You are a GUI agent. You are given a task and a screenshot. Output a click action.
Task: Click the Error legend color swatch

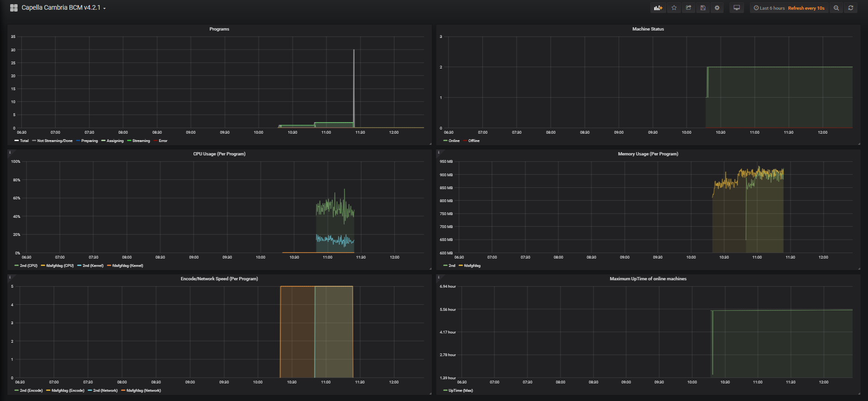[x=156, y=141]
